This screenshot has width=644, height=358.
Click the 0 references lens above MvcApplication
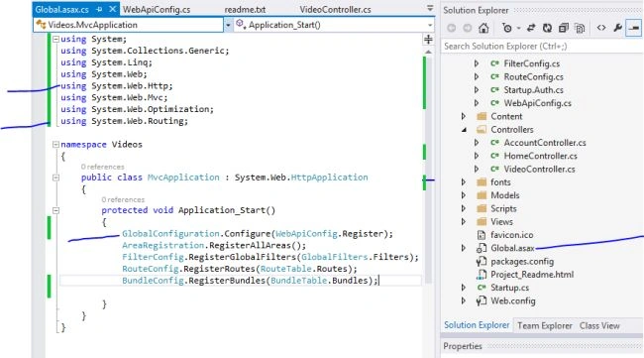point(102,167)
